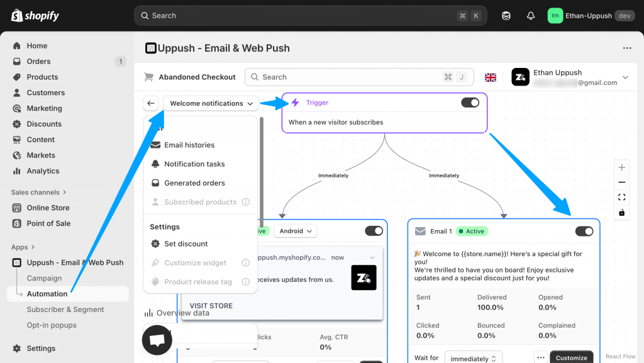Open the chat support bubble
Screen dimensions: 644x363
(157, 340)
